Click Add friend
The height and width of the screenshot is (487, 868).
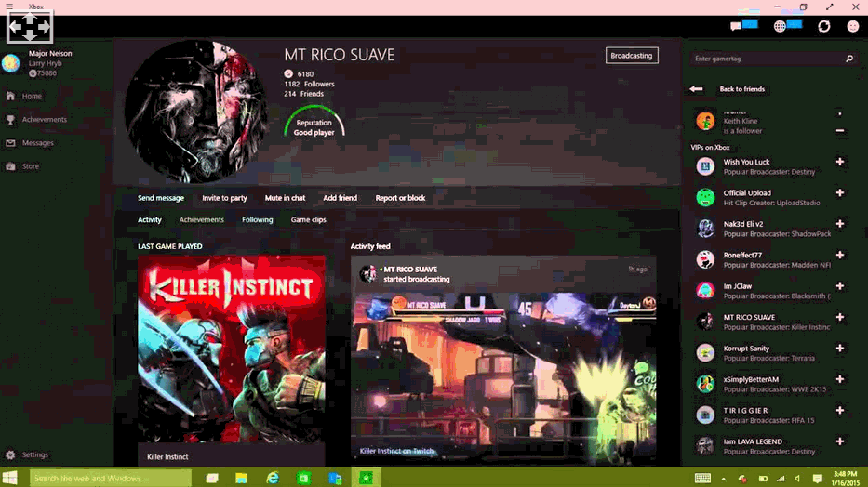(x=340, y=198)
